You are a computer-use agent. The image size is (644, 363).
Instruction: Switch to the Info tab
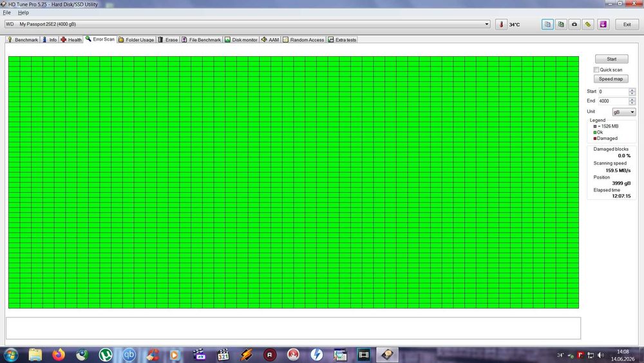click(x=50, y=40)
